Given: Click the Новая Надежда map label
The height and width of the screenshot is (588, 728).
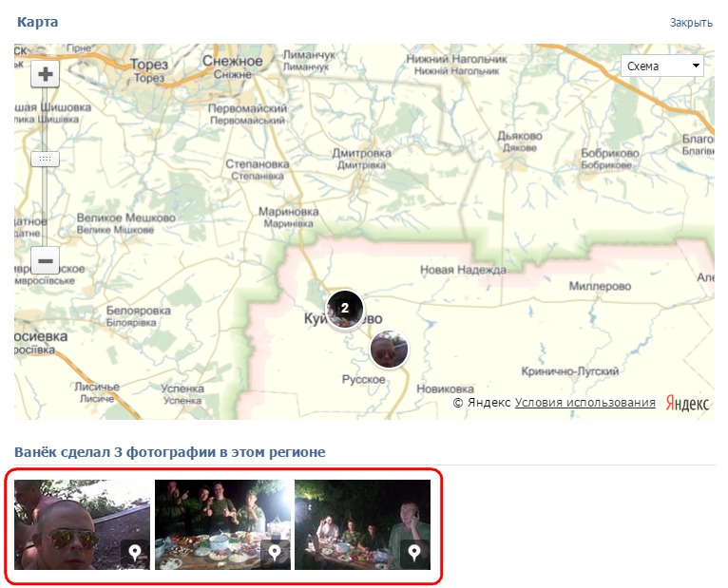Looking at the screenshot, I should click(x=463, y=270).
